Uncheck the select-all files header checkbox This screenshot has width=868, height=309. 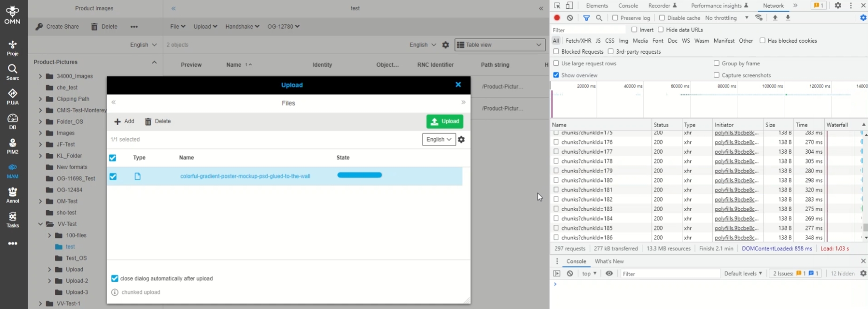tap(112, 158)
